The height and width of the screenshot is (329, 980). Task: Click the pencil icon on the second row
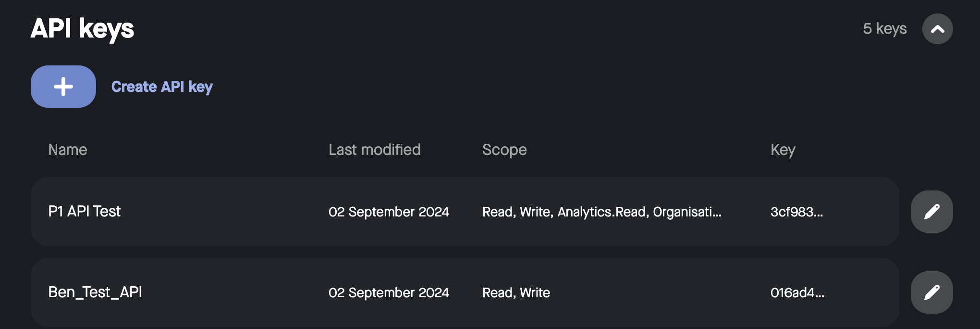[x=931, y=292]
